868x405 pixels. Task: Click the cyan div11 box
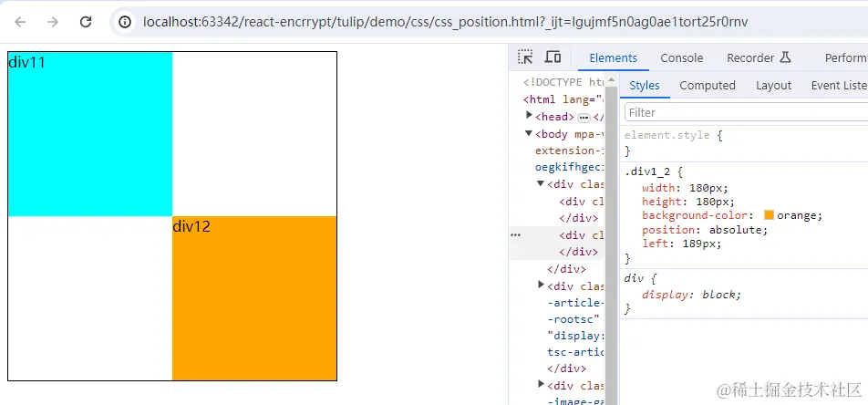coord(90,134)
